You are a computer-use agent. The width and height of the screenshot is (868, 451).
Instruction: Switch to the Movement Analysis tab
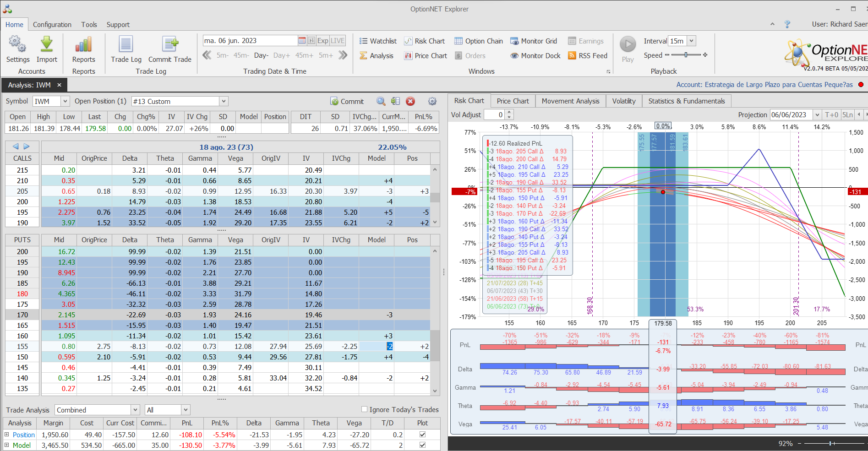[x=570, y=101]
